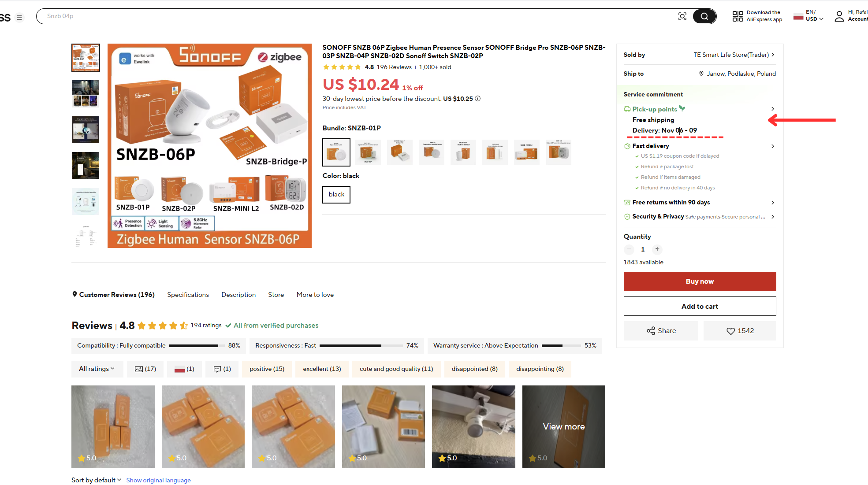Switch to the Specifications tab
The width and height of the screenshot is (868, 485).
(188, 295)
